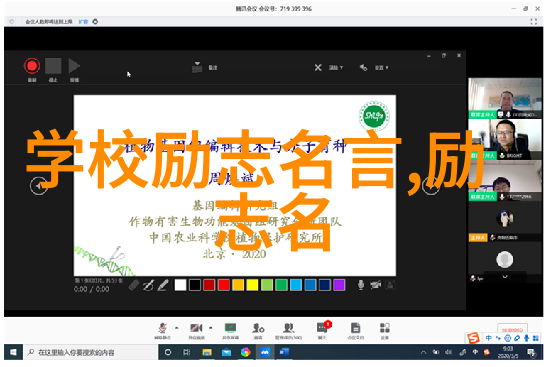Image resolution: width=550 pixels, height=367 pixels.
Task: Click the Sogou input method S icon
Action: point(473,338)
